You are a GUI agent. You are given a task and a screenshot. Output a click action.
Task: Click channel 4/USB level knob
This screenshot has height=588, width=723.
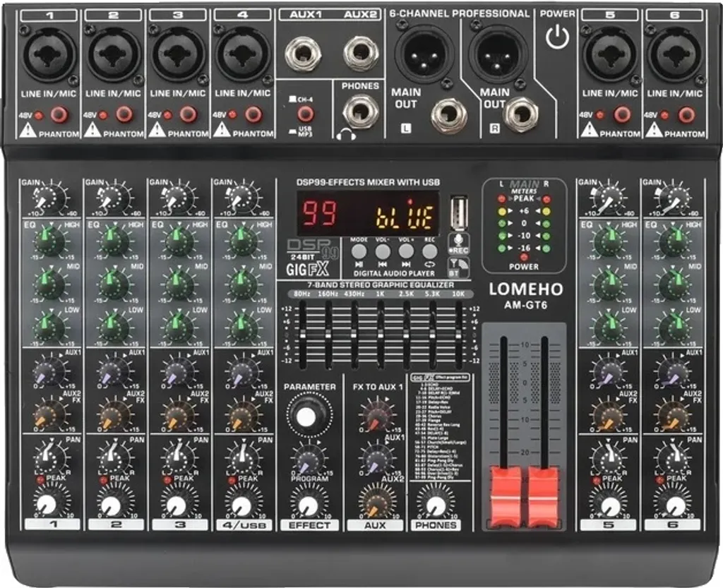241,505
